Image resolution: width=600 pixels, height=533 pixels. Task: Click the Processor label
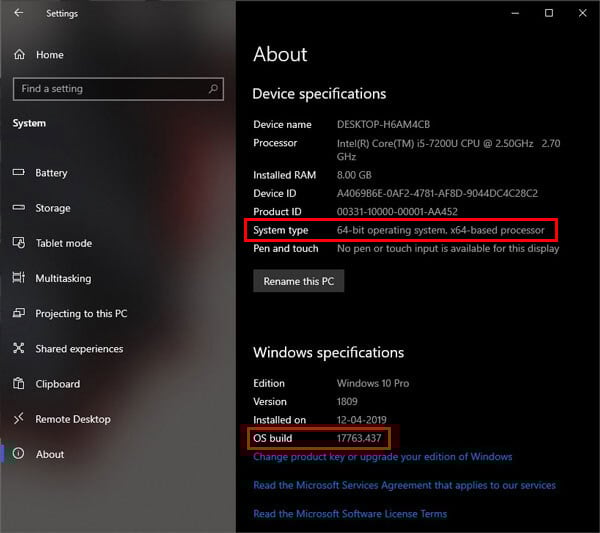coord(275,143)
